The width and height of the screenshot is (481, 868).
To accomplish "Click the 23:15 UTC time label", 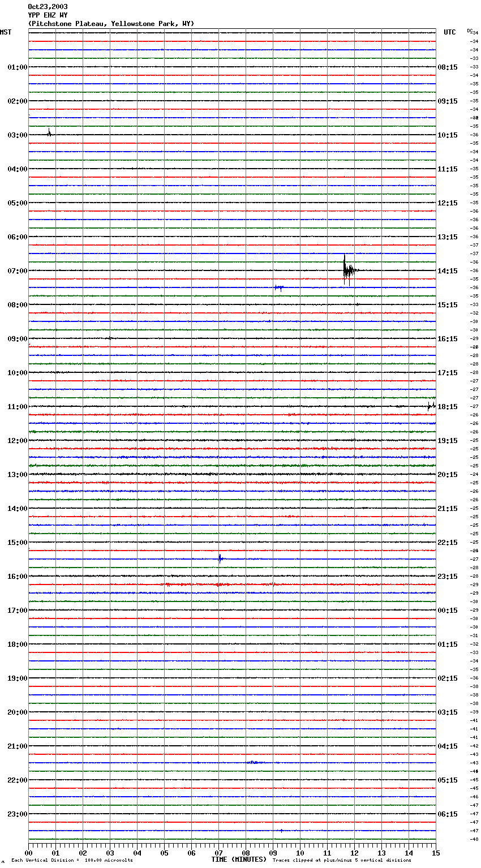I will (x=448, y=577).
